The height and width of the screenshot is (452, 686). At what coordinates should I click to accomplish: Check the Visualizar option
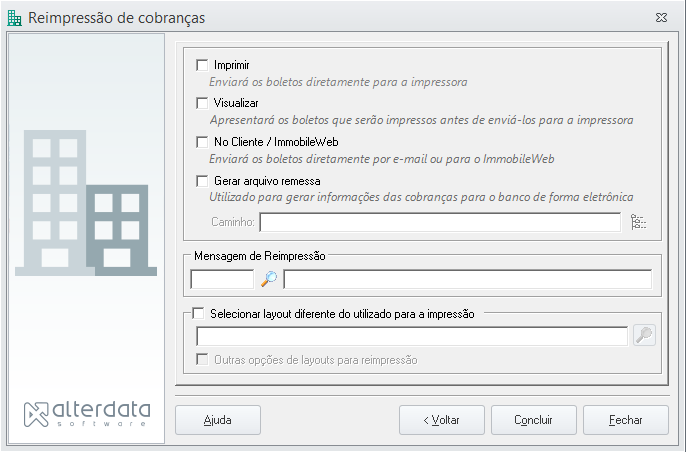(202, 103)
